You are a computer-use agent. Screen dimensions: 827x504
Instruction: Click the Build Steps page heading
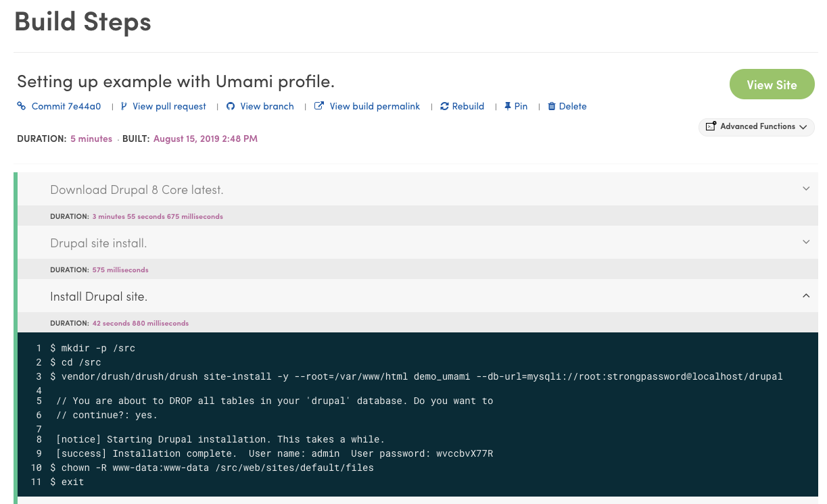click(82, 21)
